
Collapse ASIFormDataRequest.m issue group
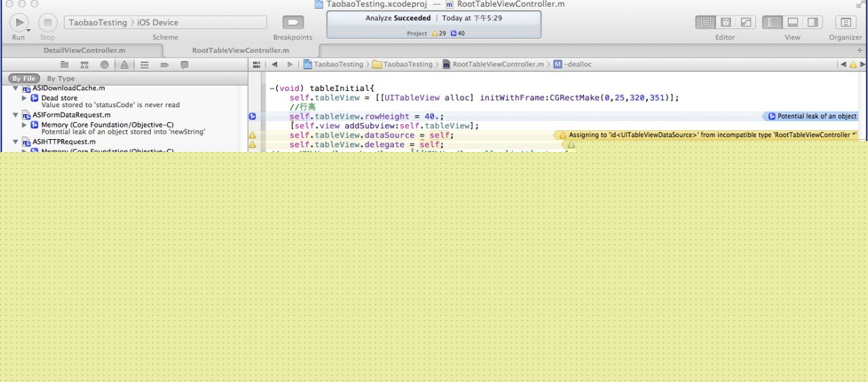[x=15, y=115]
